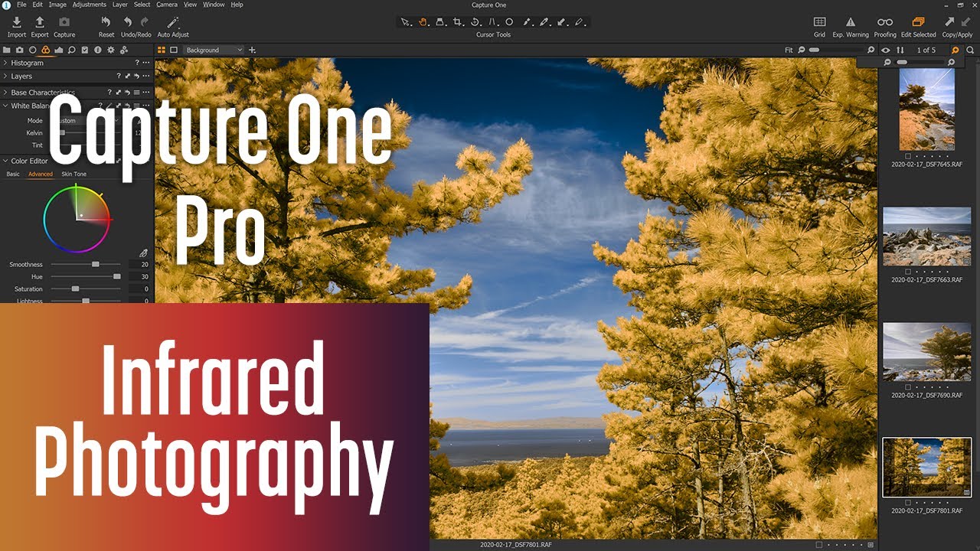Open the Capture camera tool tab
980x551 pixels.
[19, 50]
